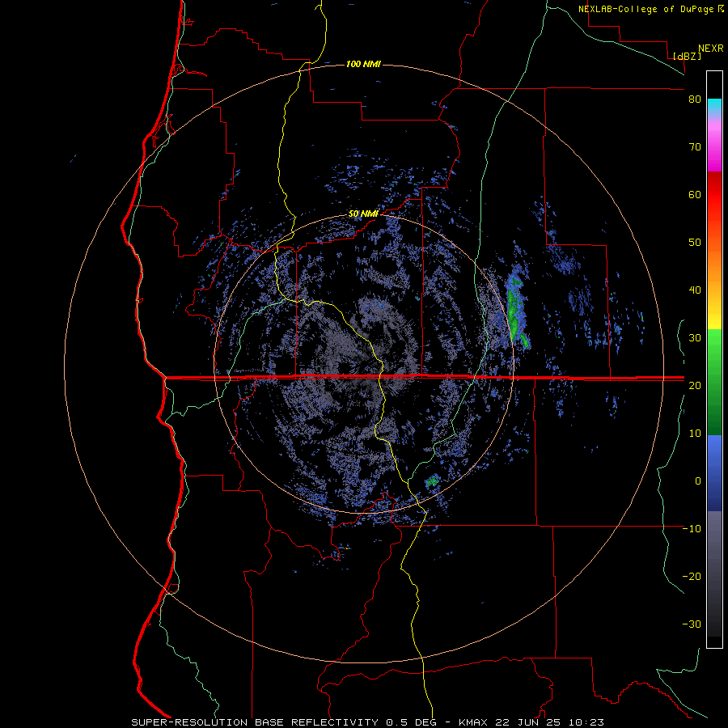The height and width of the screenshot is (728, 728).
Task: Select the 50 dBZ scale label
Action: [695, 243]
